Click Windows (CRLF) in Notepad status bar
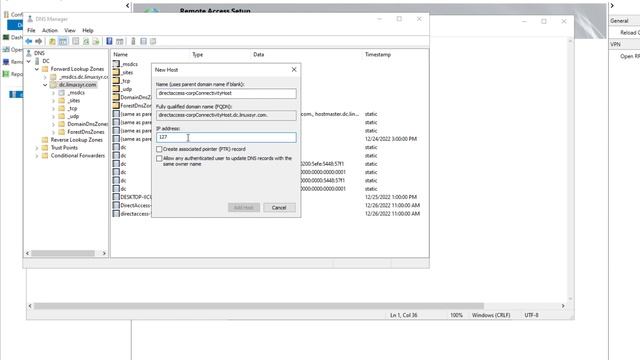The image size is (640, 360). tap(491, 315)
